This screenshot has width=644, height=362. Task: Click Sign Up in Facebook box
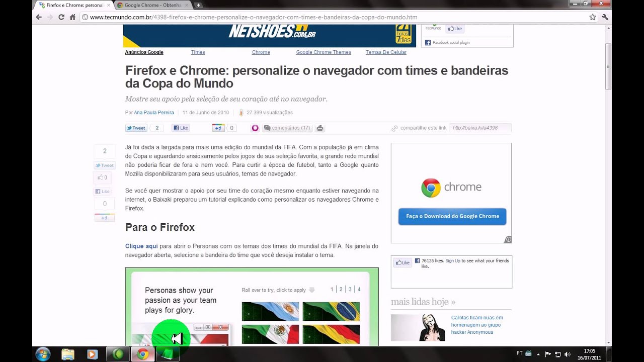click(x=453, y=261)
